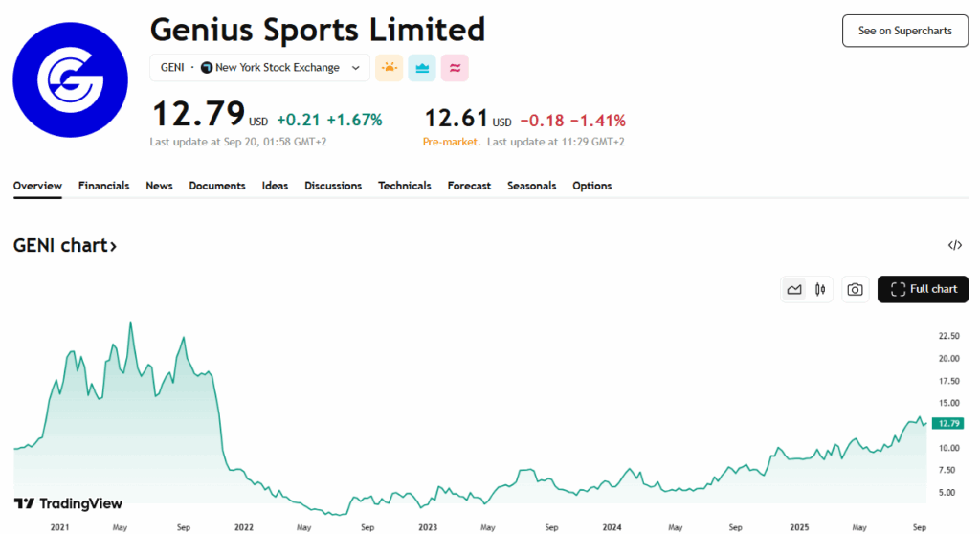This screenshot has width=980, height=534.
Task: Click the Genius Sports round logo
Action: [x=70, y=80]
